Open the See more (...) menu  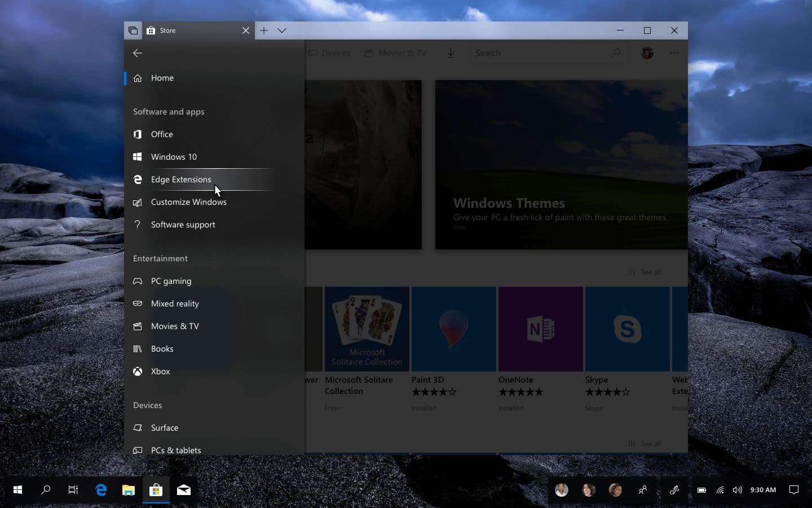click(674, 52)
